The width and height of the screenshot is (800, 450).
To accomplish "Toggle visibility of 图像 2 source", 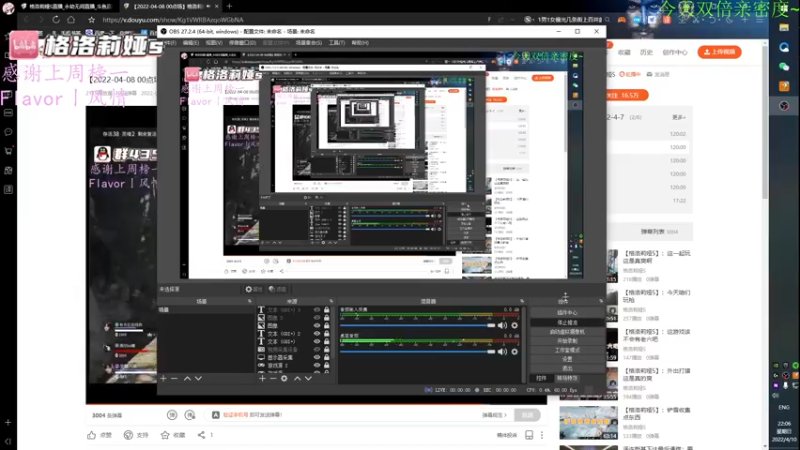I will coord(317,317).
